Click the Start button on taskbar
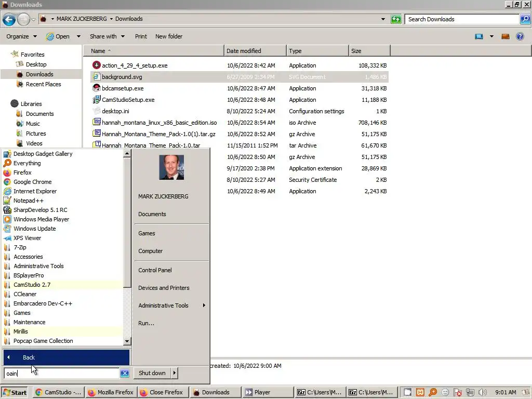532x399 pixels. click(x=15, y=392)
